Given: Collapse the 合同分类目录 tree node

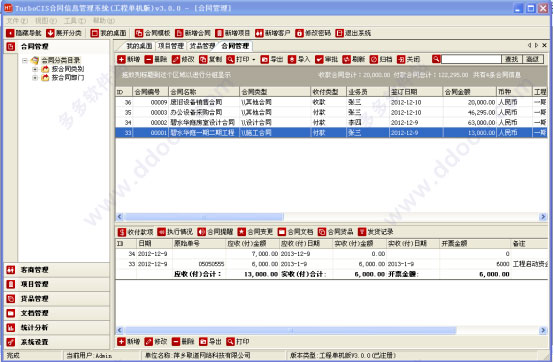Looking at the screenshot, I should pyautogui.click(x=25, y=60).
